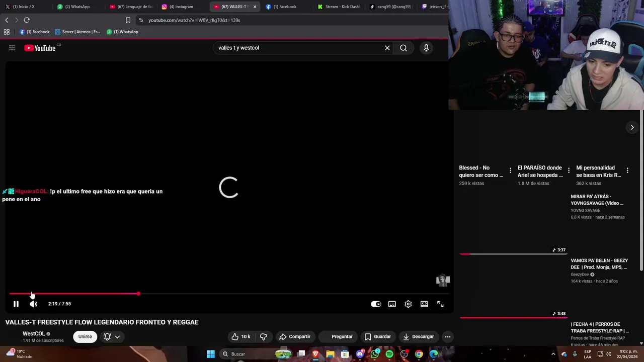Dislike the video
The image size is (644, 362).
(x=263, y=336)
